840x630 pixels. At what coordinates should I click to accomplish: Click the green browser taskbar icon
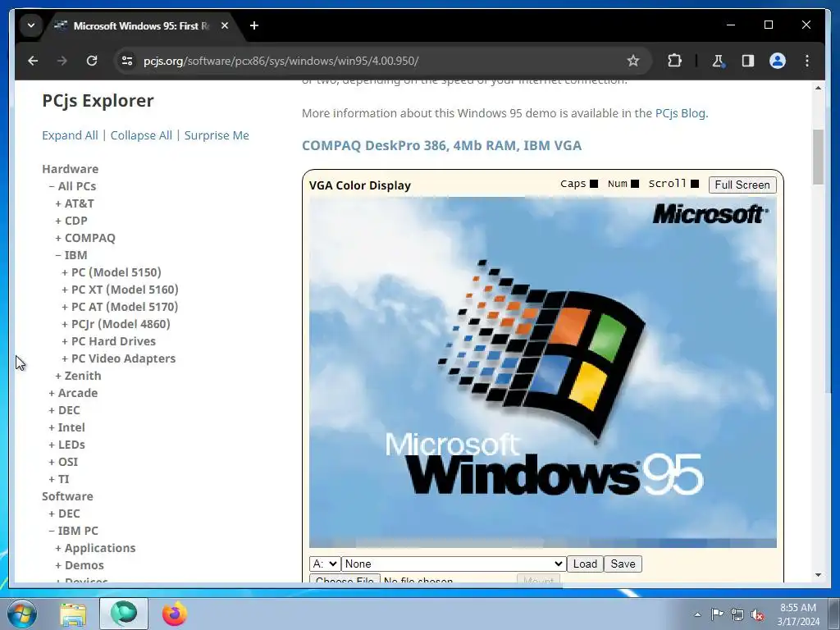coord(124,614)
